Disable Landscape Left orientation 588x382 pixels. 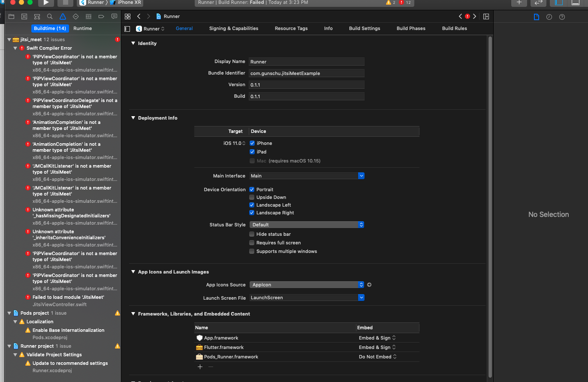coord(252,205)
